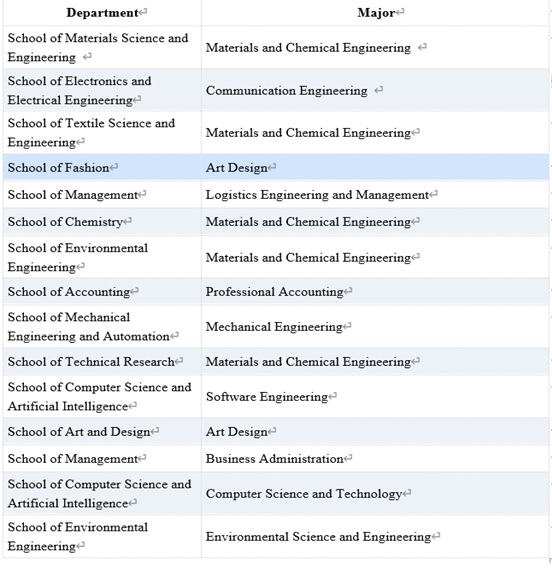Click School of Textile Science and Engineering cell
This screenshot has width=552, height=572.
point(102,132)
